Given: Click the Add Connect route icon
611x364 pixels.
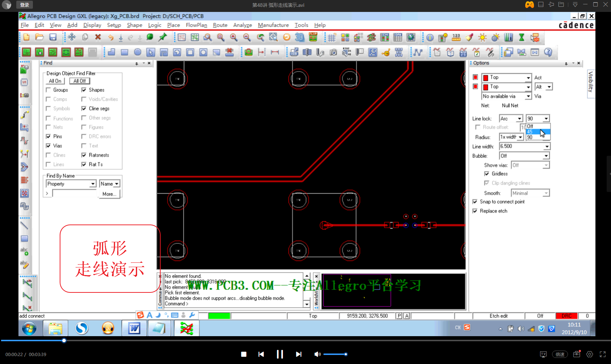Looking at the screenshot, I should (x=25, y=115).
